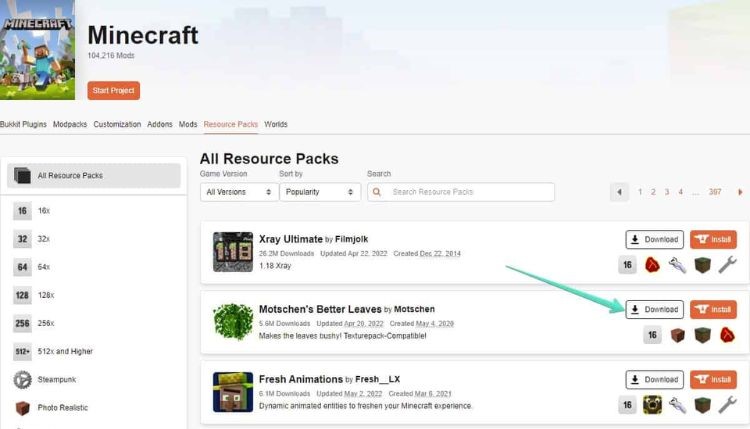Install Fresh Animations
This screenshot has width=750, height=429.
[x=713, y=380]
